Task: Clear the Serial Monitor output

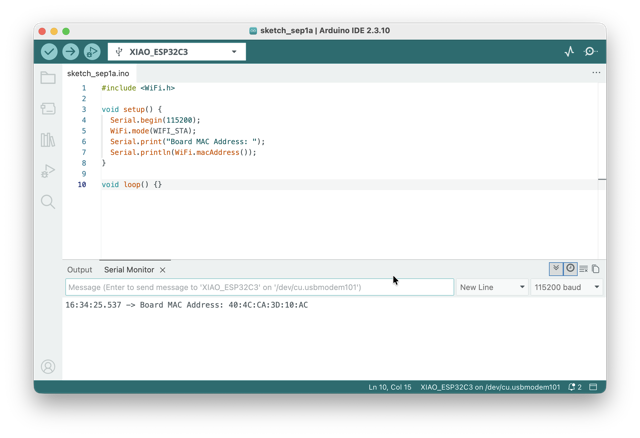Action: tap(584, 269)
